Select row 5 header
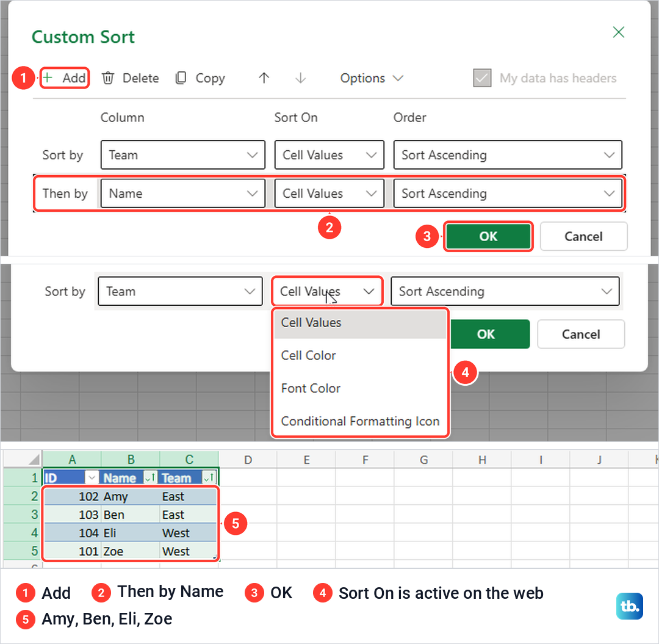Image resolution: width=659 pixels, height=644 pixels. [x=23, y=551]
